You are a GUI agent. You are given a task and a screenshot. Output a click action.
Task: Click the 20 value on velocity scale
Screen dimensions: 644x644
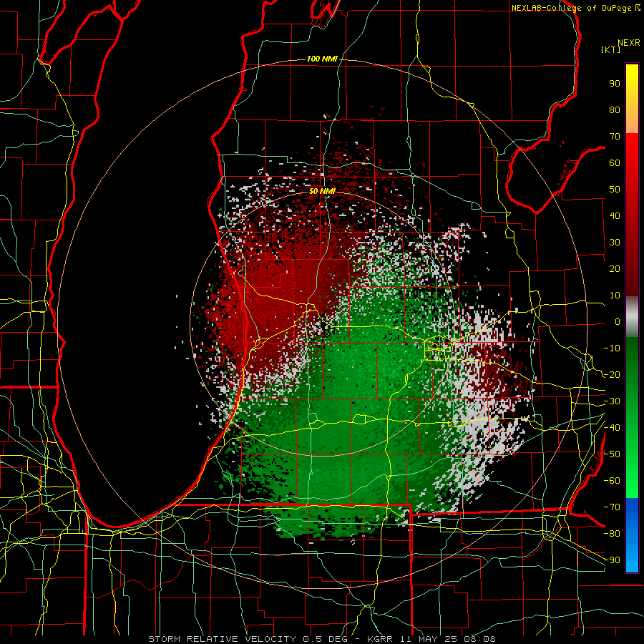615,269
